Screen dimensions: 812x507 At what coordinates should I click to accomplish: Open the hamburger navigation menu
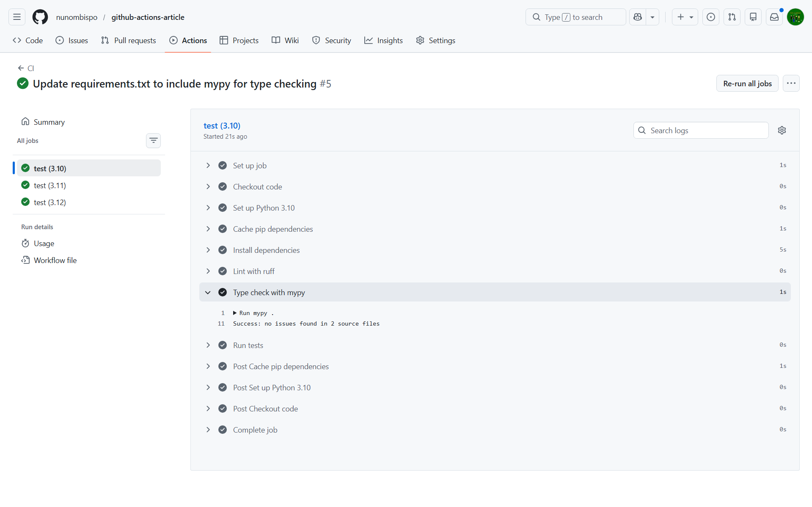[x=17, y=17]
